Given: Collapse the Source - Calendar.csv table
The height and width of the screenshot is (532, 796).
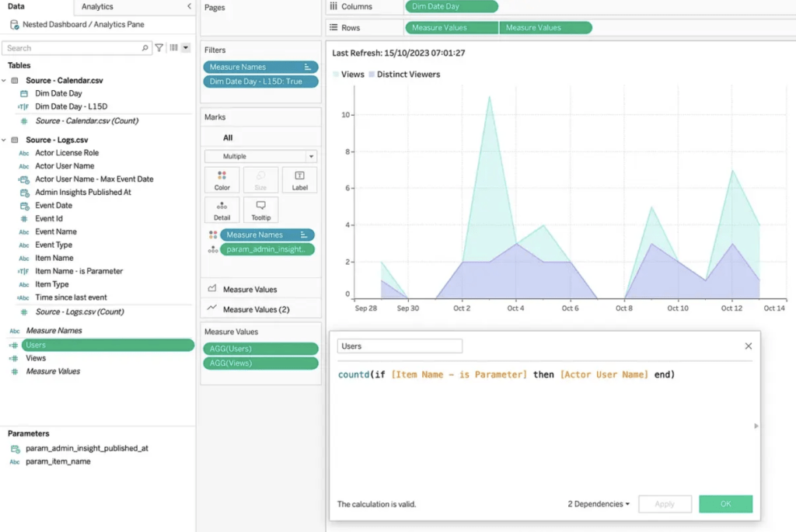Looking at the screenshot, I should [x=4, y=81].
